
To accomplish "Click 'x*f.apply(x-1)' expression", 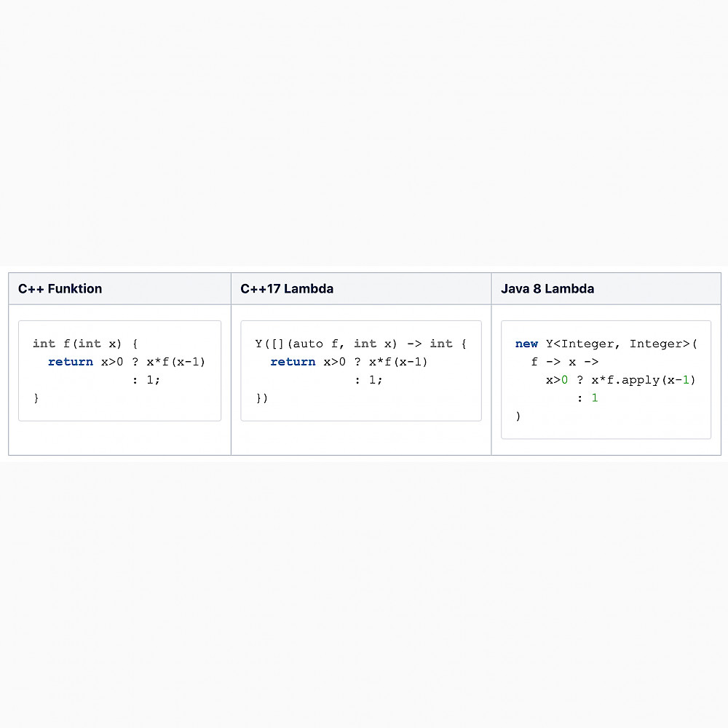I will pos(643,380).
